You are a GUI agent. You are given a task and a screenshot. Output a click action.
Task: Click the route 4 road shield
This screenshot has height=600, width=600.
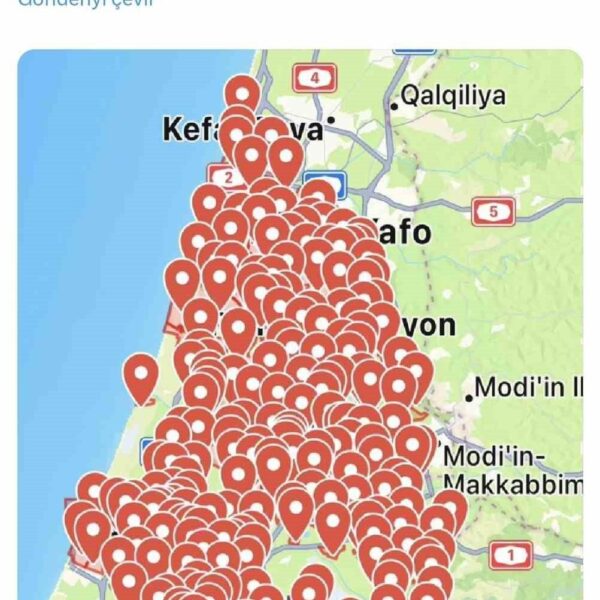coord(315,78)
